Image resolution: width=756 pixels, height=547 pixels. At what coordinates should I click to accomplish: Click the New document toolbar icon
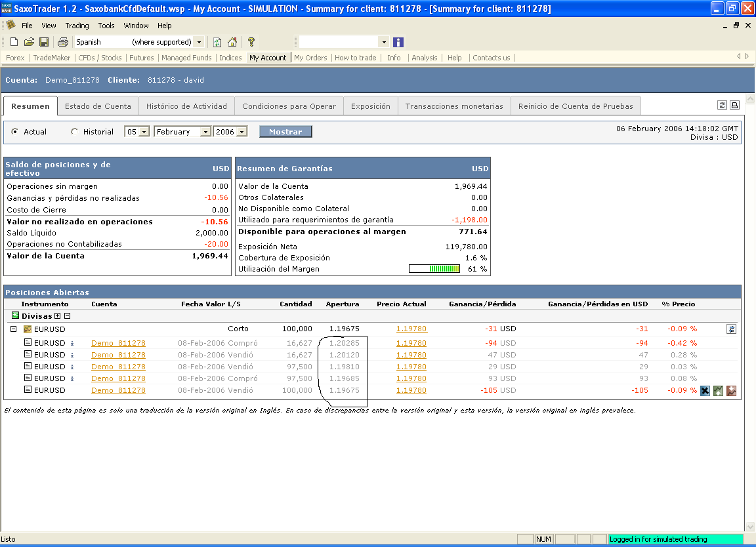[14, 42]
